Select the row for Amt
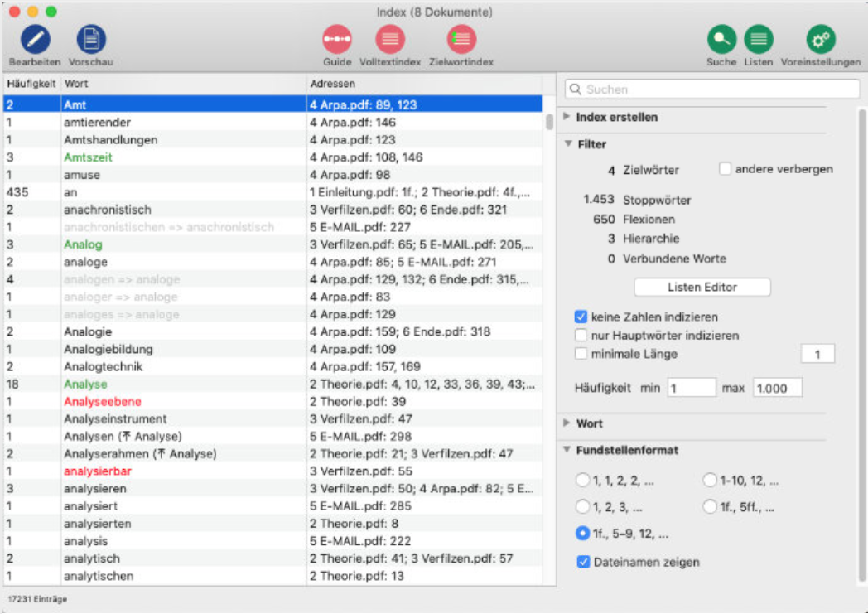Screen dimensions: 868x614 (272, 104)
